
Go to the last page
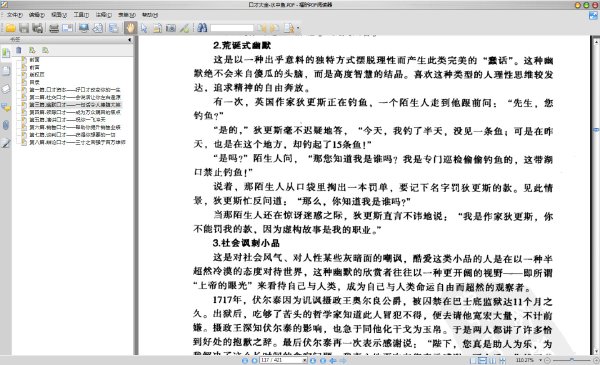pyautogui.click(x=323, y=360)
